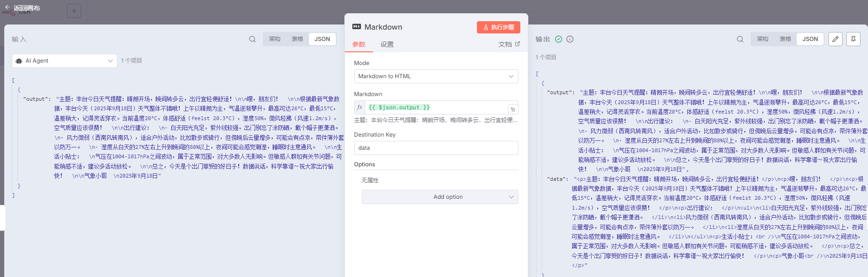This screenshot has width=868, height=277.
Task: Switch input view to 表格
Action: [x=297, y=39]
